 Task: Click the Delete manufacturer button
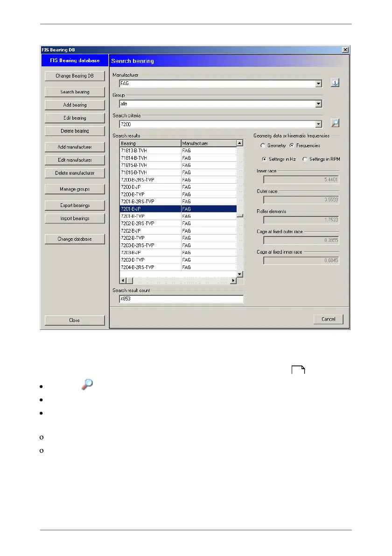coord(75,173)
